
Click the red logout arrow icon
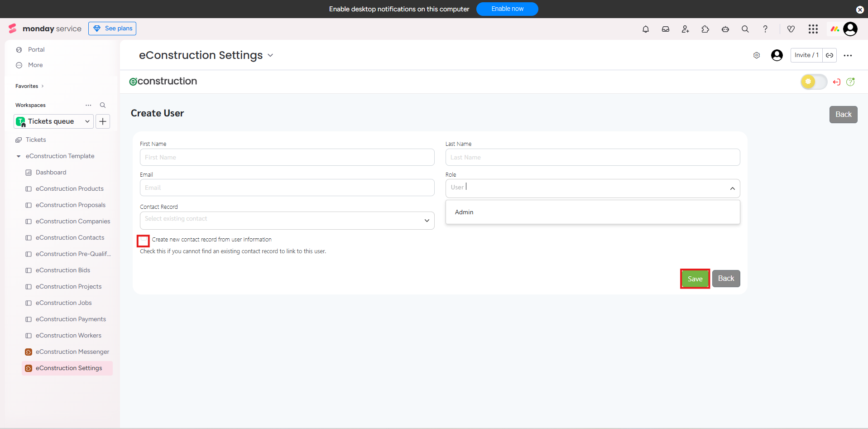tap(836, 82)
